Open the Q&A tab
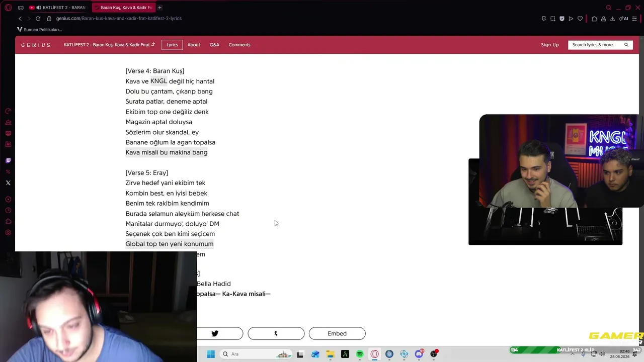644x362 pixels. click(214, 45)
